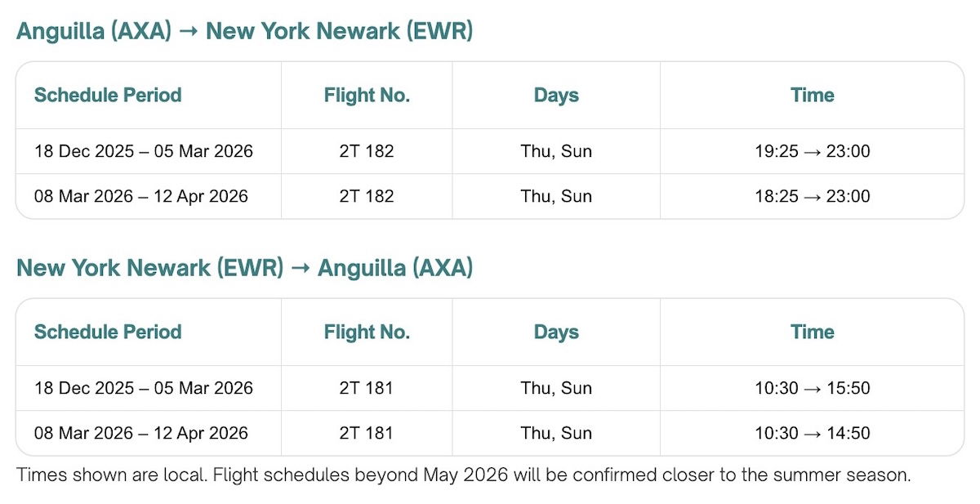Select the 19:25 → 23:00 time cell
This screenshot has height=504, width=980.
813,151
